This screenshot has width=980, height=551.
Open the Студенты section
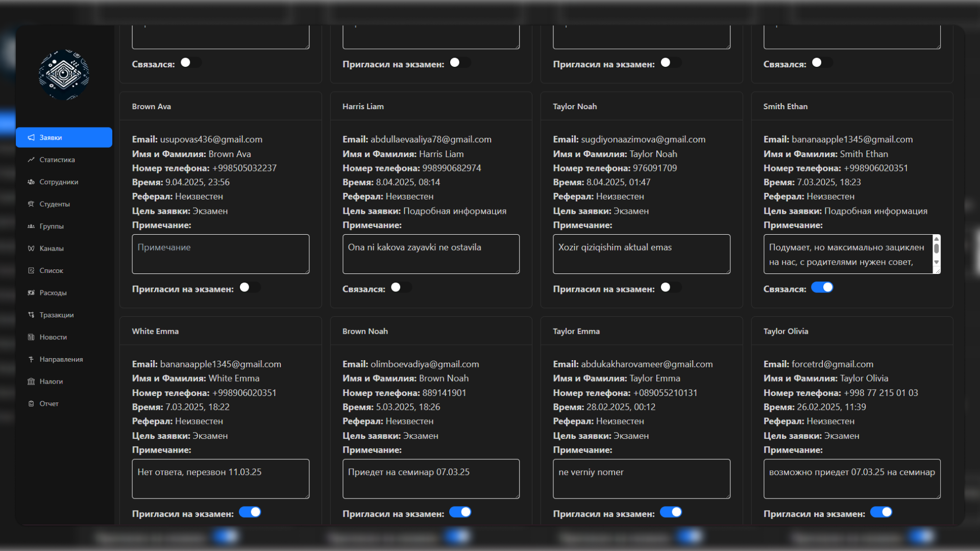coord(64,204)
